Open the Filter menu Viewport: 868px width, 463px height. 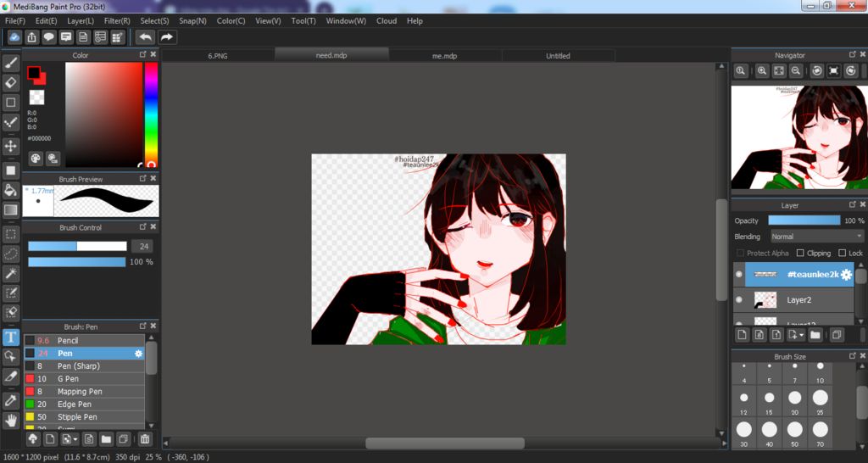[117, 20]
